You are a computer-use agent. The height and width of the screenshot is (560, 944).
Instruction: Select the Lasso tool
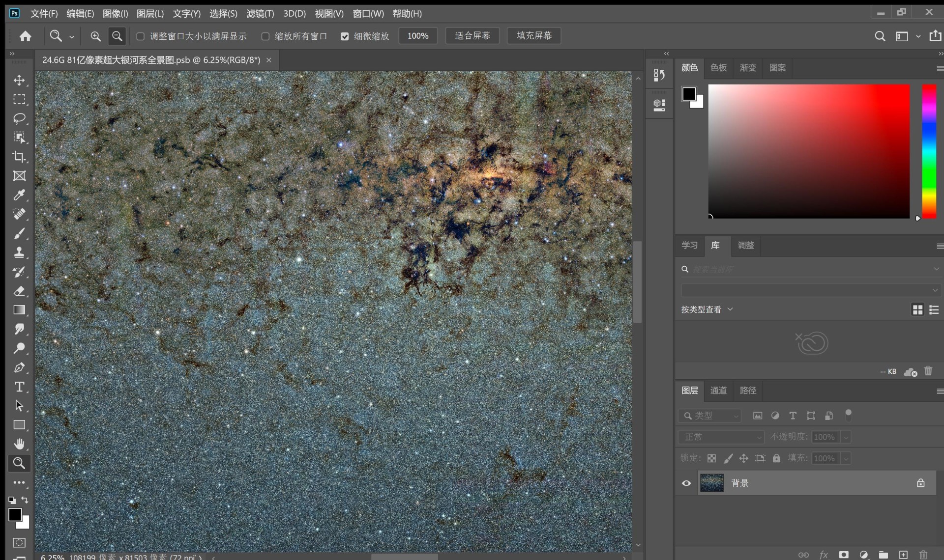coord(19,118)
